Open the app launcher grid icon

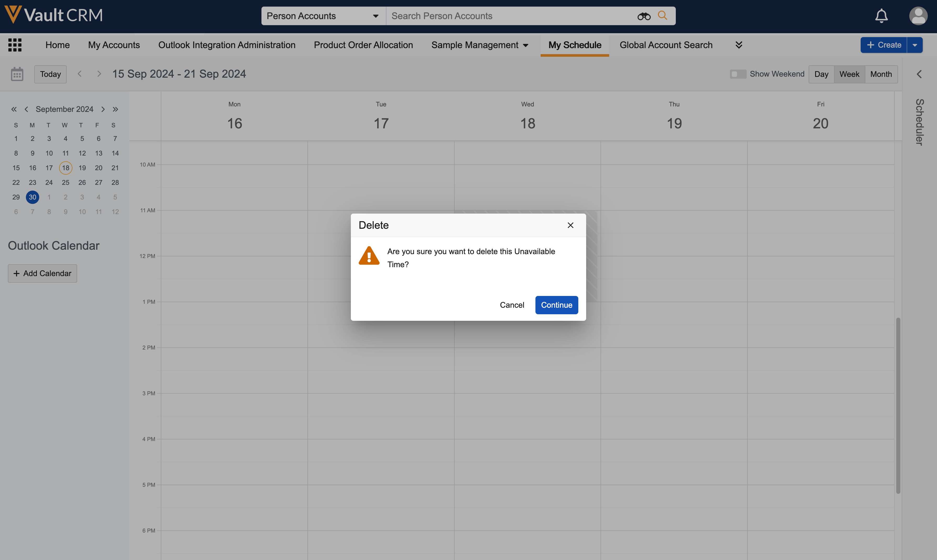pyautogui.click(x=15, y=45)
